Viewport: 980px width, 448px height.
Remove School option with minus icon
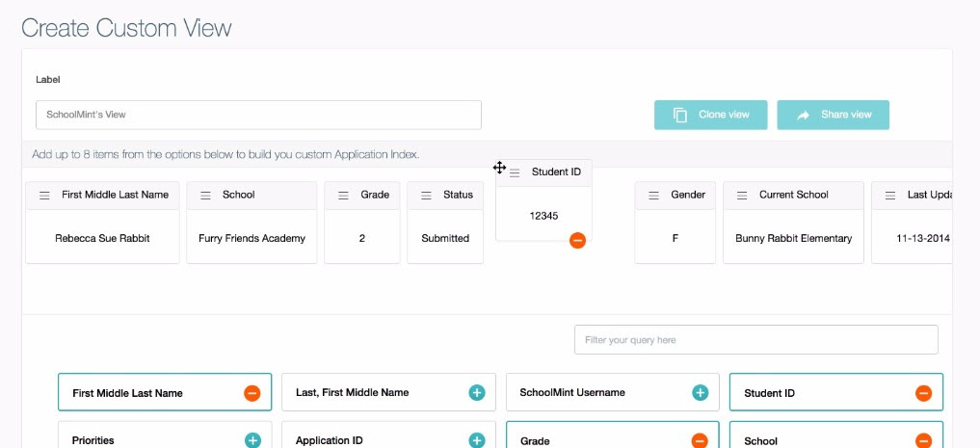923,440
